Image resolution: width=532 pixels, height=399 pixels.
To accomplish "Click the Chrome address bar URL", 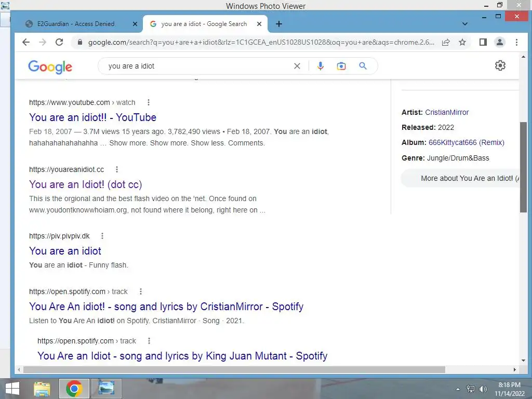I will 261,43.
